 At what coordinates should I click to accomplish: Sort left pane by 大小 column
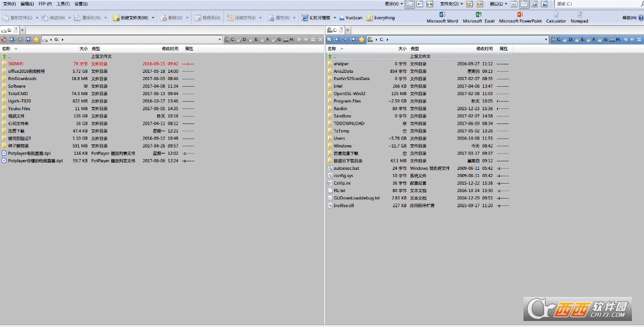83,48
